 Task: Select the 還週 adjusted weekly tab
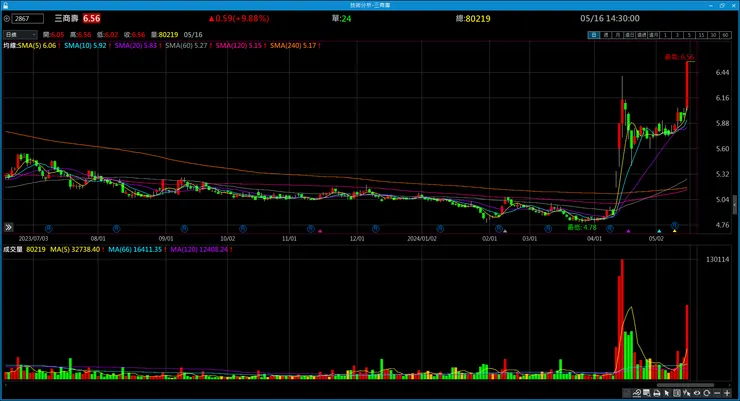click(641, 35)
